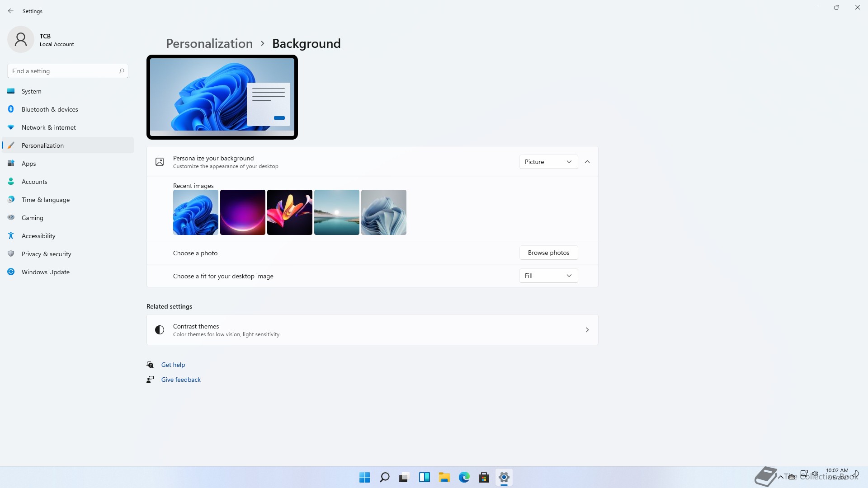Go to Network & internet
The width and height of the screenshot is (868, 488).
[68, 127]
